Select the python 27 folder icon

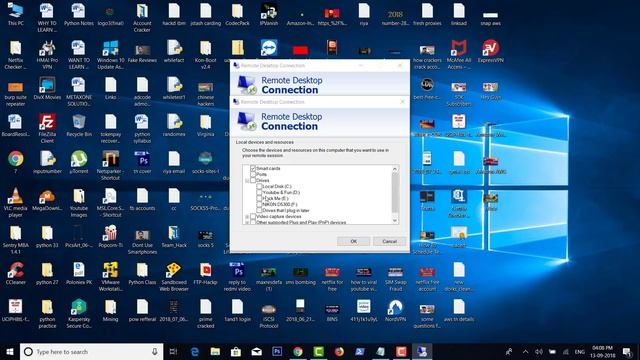47,273
